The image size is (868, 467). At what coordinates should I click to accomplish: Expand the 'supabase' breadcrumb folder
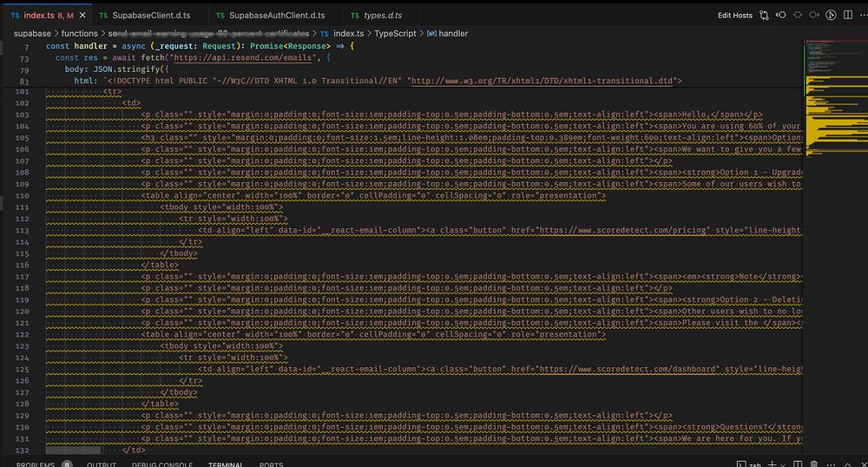pyautogui.click(x=31, y=33)
